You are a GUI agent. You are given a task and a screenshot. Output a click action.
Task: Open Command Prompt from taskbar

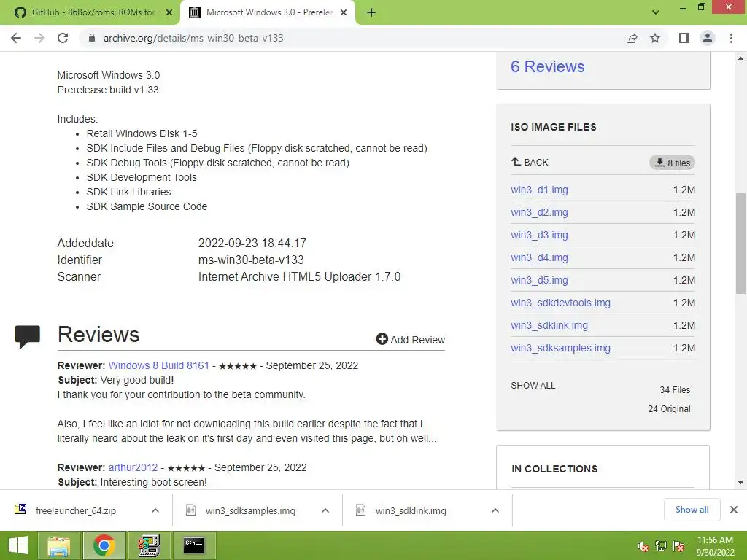click(x=194, y=545)
